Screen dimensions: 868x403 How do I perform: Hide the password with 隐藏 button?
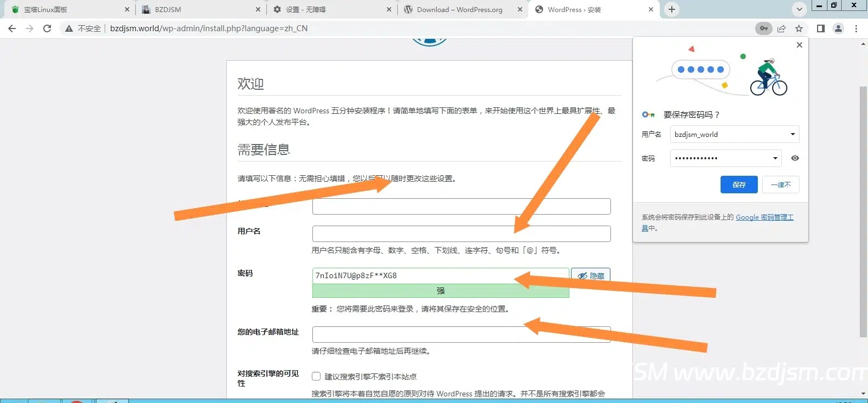click(x=591, y=275)
